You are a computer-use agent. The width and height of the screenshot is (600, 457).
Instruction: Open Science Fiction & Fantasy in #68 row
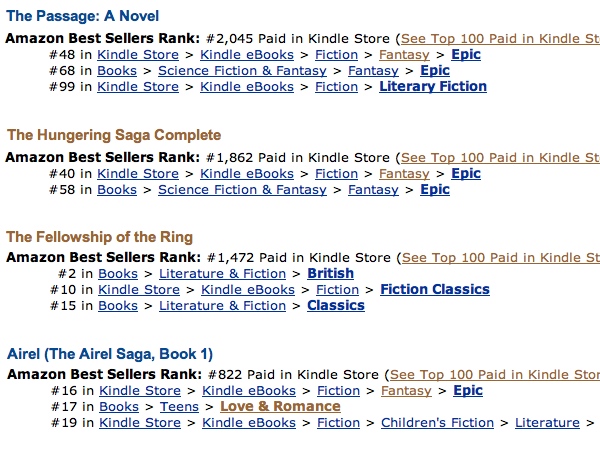tap(242, 71)
